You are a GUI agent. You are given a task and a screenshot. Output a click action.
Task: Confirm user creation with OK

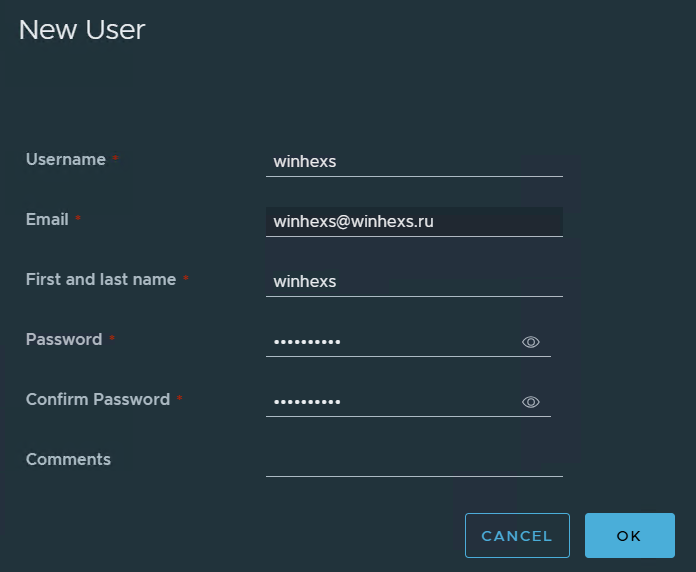[629, 536]
